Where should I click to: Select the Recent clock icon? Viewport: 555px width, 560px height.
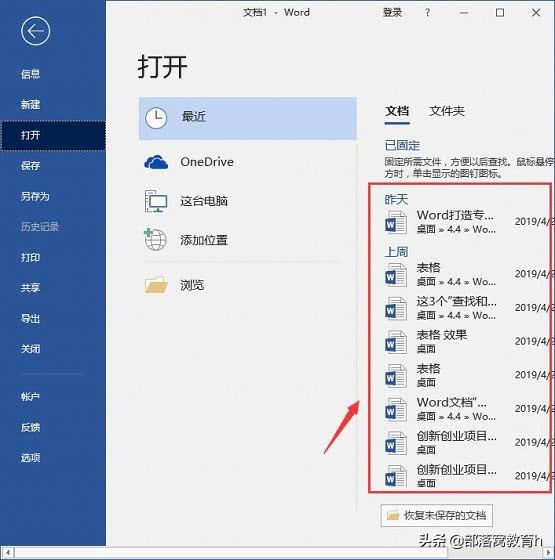(x=156, y=118)
